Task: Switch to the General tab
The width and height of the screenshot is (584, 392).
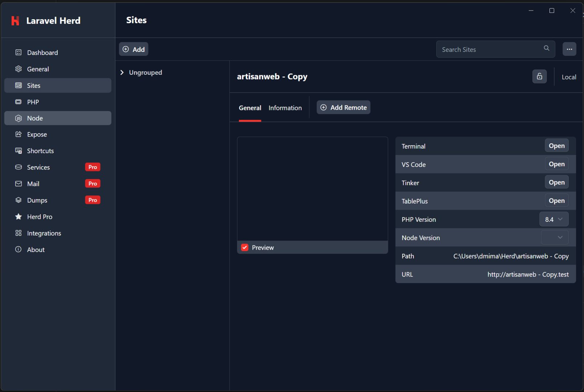Action: [x=250, y=108]
